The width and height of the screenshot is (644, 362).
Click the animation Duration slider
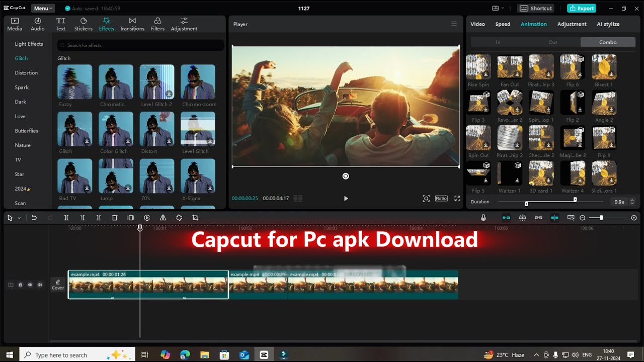[551, 202]
